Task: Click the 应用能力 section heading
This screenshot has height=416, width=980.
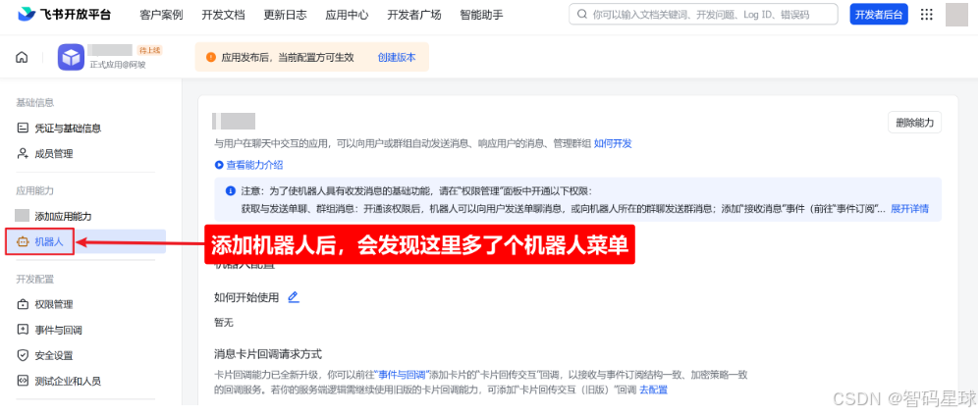Action: [x=35, y=190]
